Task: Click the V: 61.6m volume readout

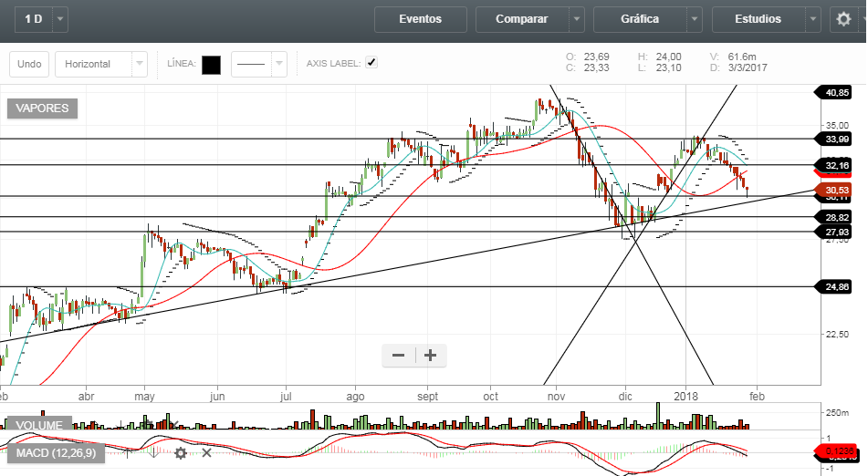Action: (733, 57)
